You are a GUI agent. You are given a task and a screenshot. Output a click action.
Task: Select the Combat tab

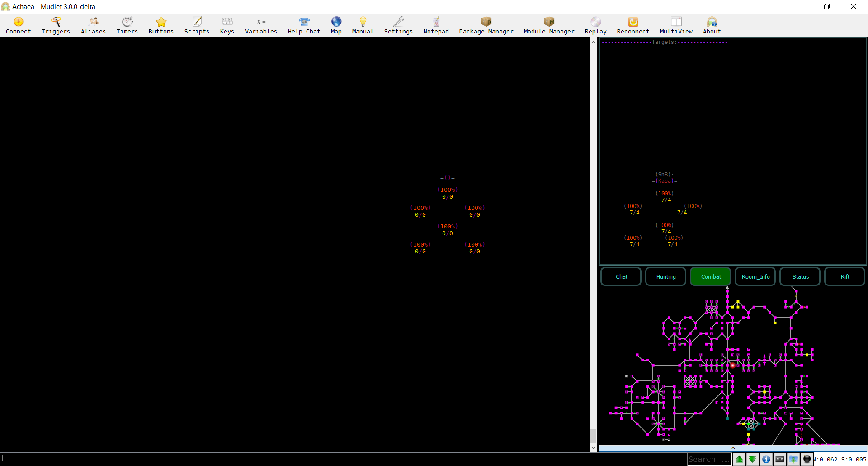tap(711, 276)
